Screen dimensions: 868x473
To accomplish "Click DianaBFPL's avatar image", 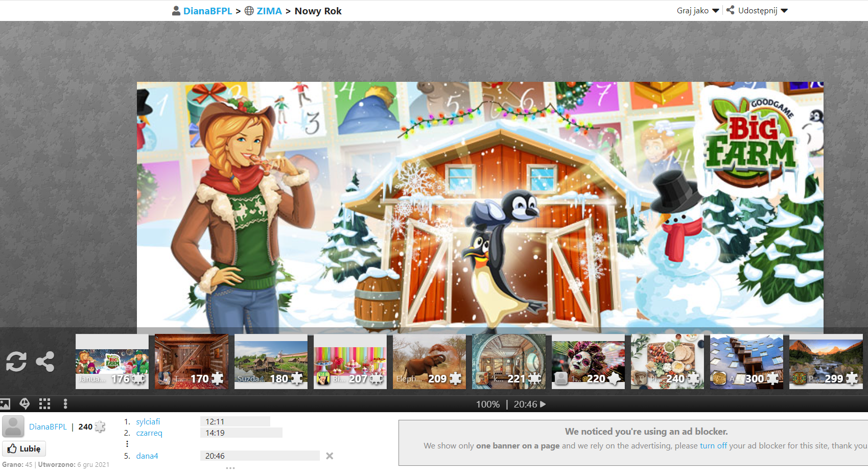I will 13,426.
